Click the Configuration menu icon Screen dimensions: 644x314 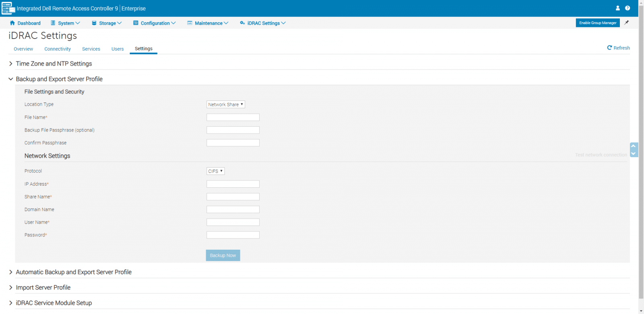tap(136, 23)
